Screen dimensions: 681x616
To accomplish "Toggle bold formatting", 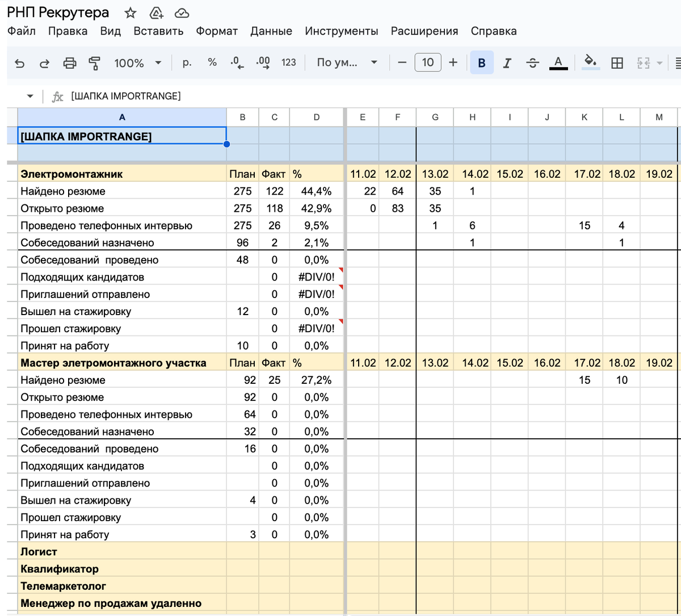I will pyautogui.click(x=482, y=63).
